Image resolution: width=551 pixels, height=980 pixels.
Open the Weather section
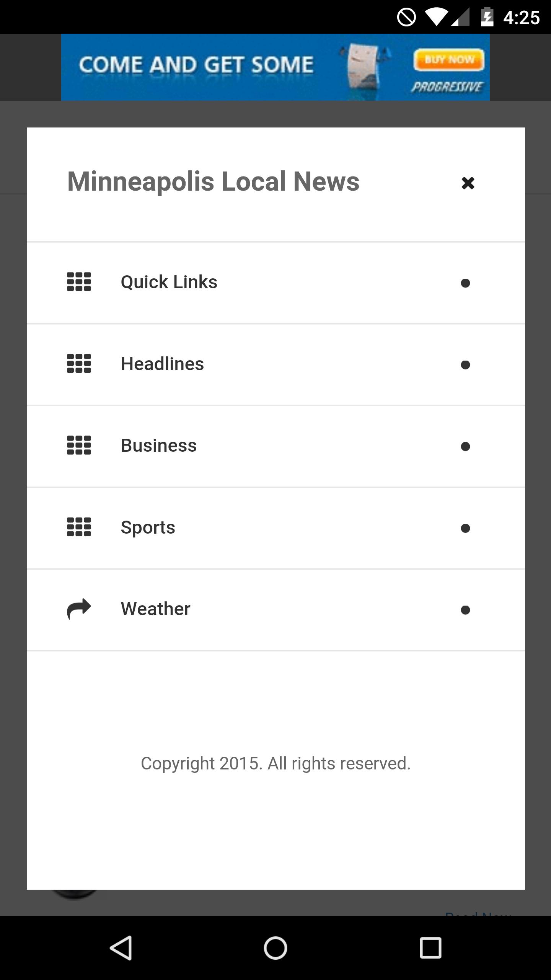(155, 609)
